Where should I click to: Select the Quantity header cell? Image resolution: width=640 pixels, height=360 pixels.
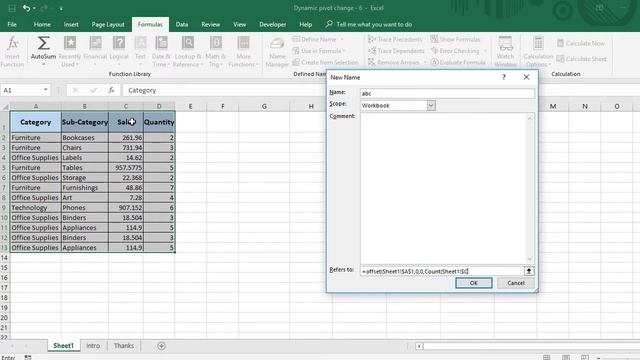click(x=159, y=122)
